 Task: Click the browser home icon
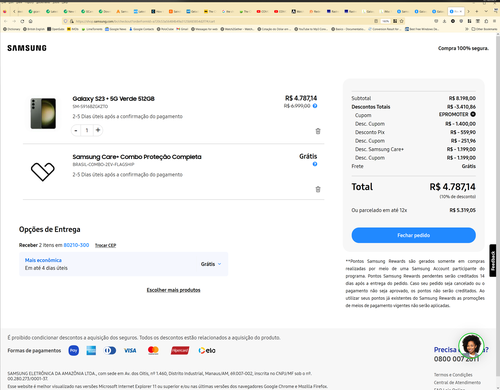(x=30, y=21)
